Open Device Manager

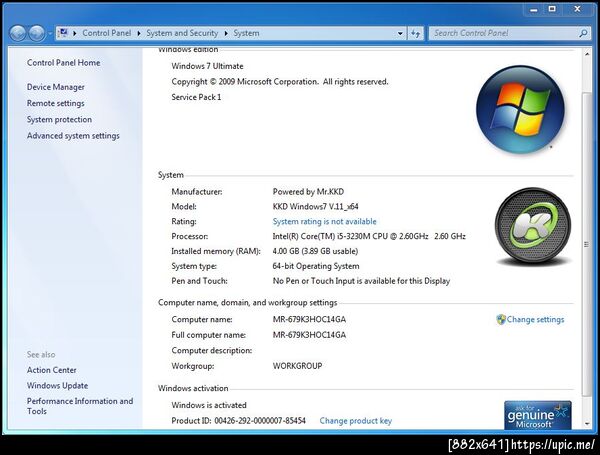click(x=56, y=87)
